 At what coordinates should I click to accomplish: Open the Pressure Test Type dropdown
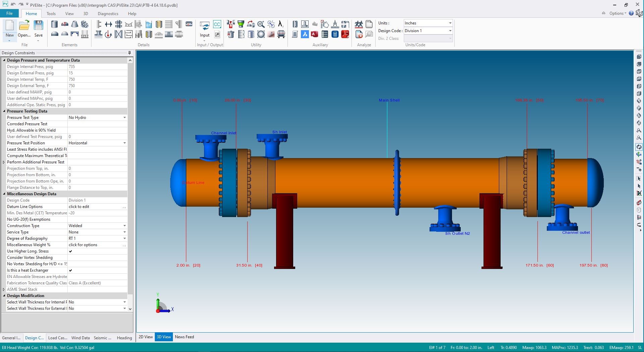[x=125, y=118]
